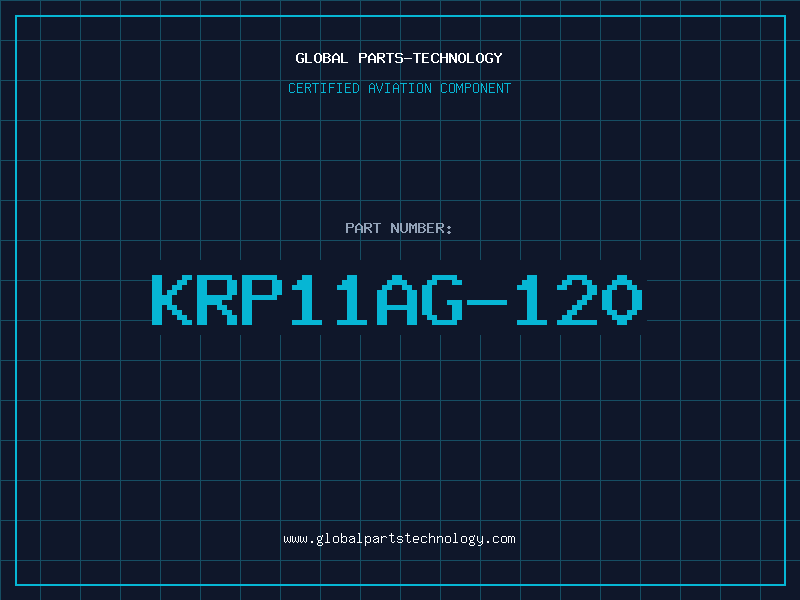Select the word COMPONENT in subtitle
Screen dimensions: 800x600
coord(476,88)
